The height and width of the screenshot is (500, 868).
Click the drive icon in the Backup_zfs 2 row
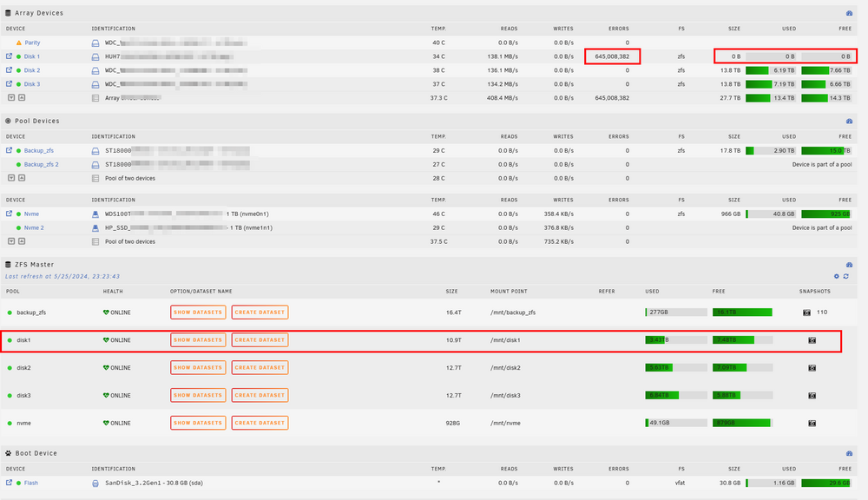[x=95, y=164]
